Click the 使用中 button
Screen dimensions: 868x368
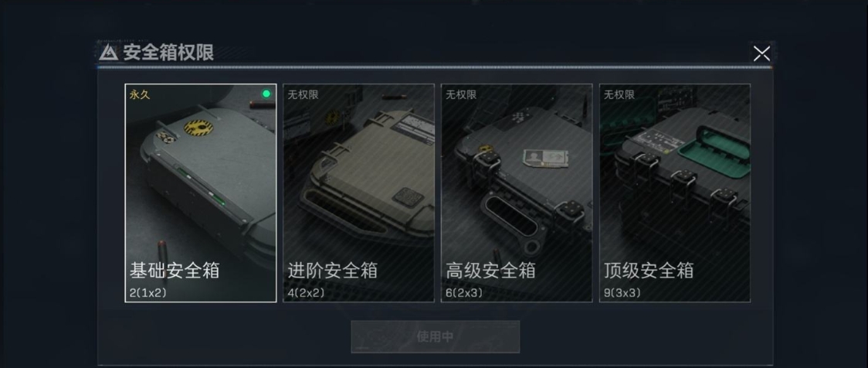(435, 336)
